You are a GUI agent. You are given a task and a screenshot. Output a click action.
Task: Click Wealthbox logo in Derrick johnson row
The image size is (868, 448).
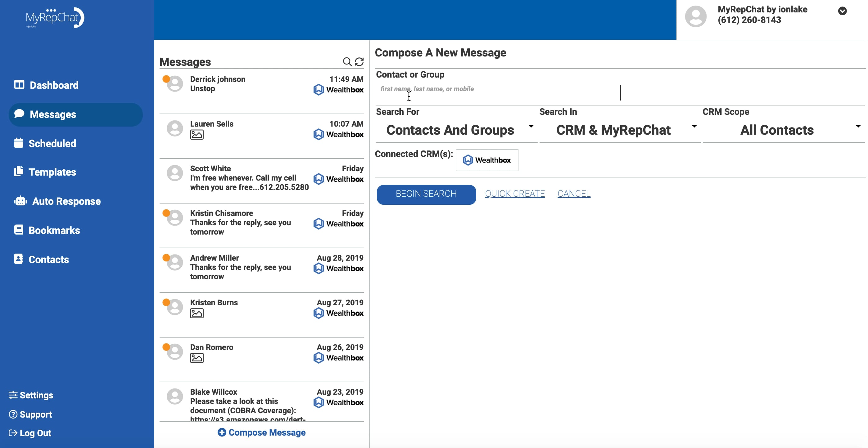tap(338, 90)
